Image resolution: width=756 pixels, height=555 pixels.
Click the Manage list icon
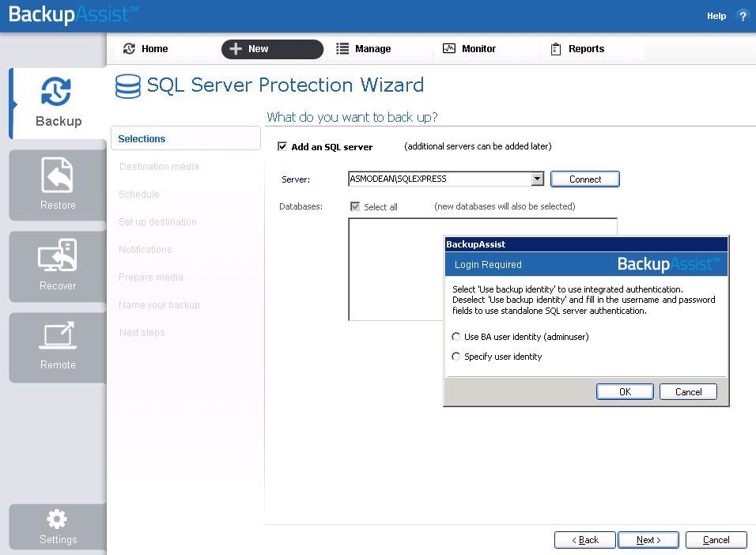pos(342,49)
